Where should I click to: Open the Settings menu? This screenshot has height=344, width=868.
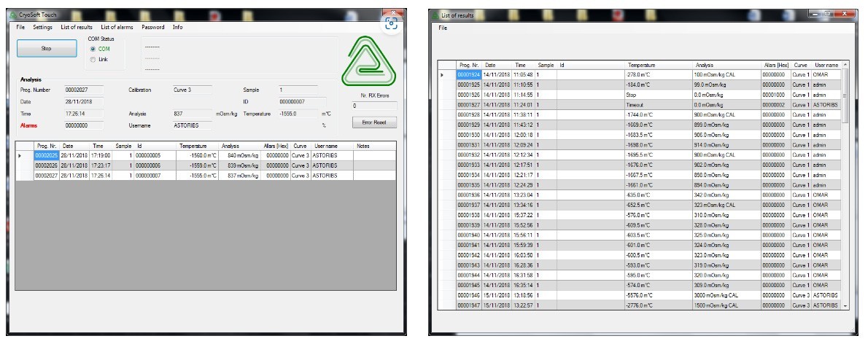point(42,27)
